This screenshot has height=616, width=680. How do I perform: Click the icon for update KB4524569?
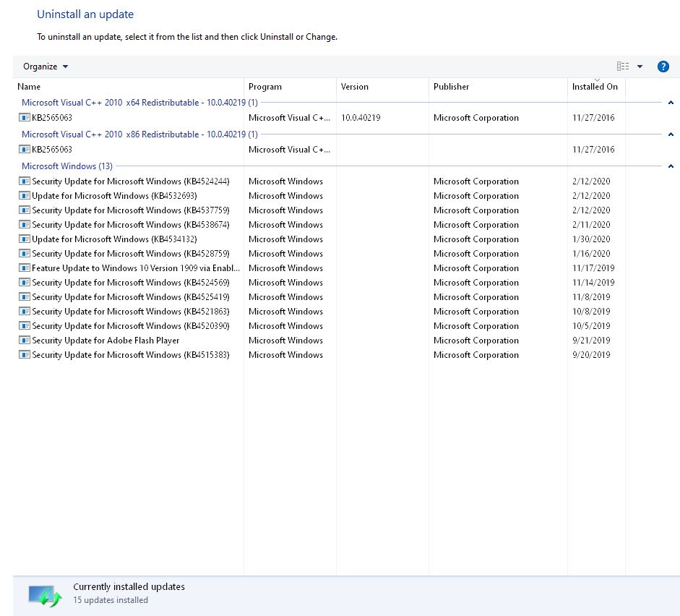coord(25,283)
